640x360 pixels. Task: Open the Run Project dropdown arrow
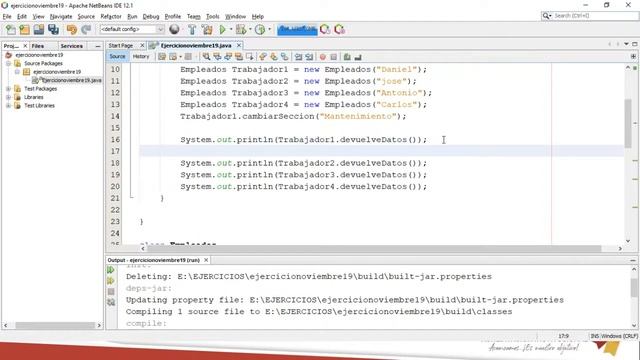coord(231,29)
